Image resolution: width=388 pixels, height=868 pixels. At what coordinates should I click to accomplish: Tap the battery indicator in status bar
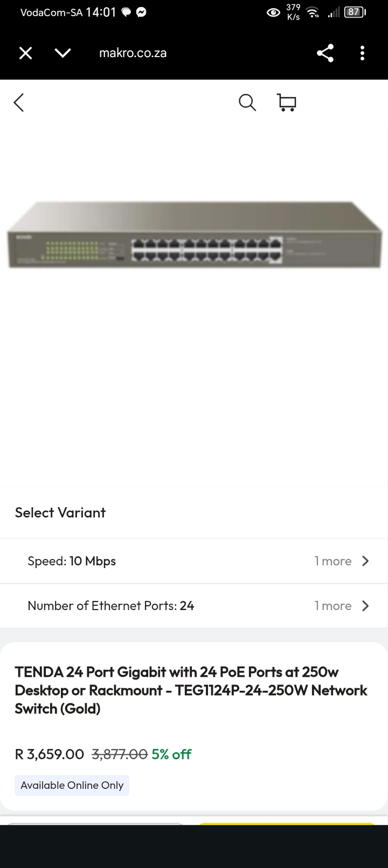click(354, 12)
